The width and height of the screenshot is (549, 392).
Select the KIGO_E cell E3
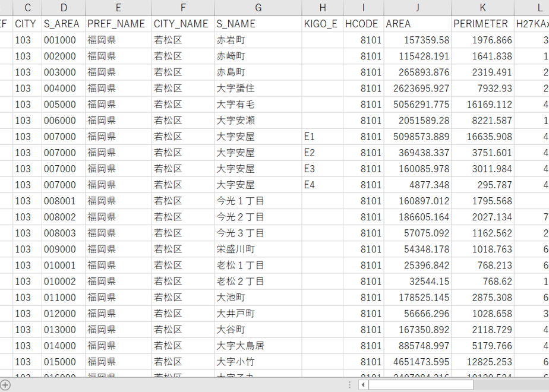323,169
